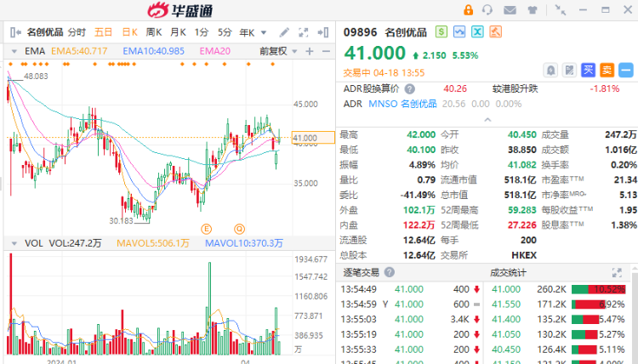Image resolution: width=638 pixels, height=364 pixels.
Task: Expand 成交统计 panel icon
Action: pyautogui.click(x=617, y=272)
